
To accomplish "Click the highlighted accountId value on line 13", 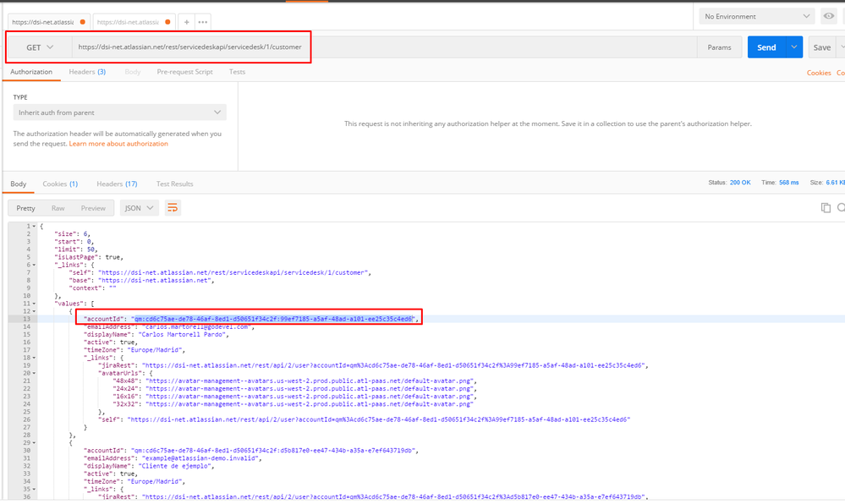I will click(274, 319).
